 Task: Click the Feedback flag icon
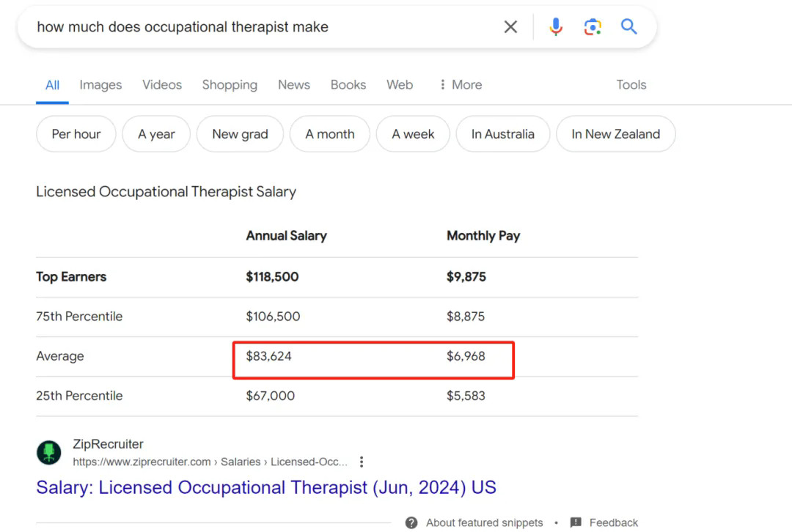tap(576, 522)
